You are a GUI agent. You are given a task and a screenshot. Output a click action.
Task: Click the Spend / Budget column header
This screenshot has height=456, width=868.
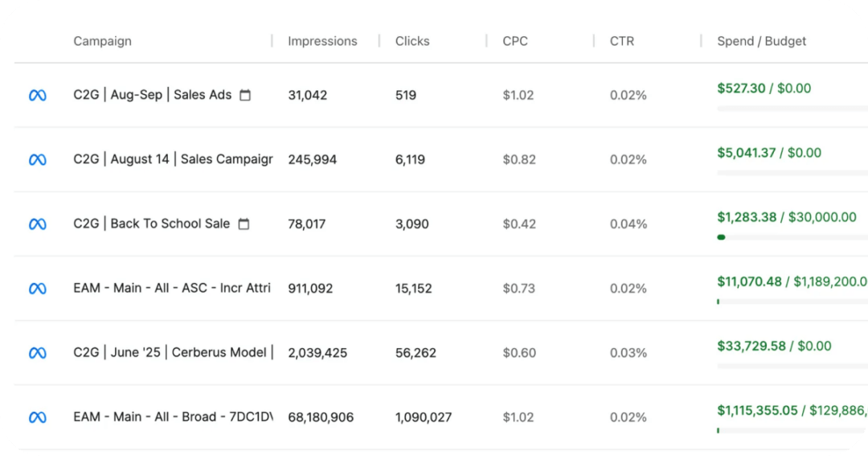click(x=761, y=41)
